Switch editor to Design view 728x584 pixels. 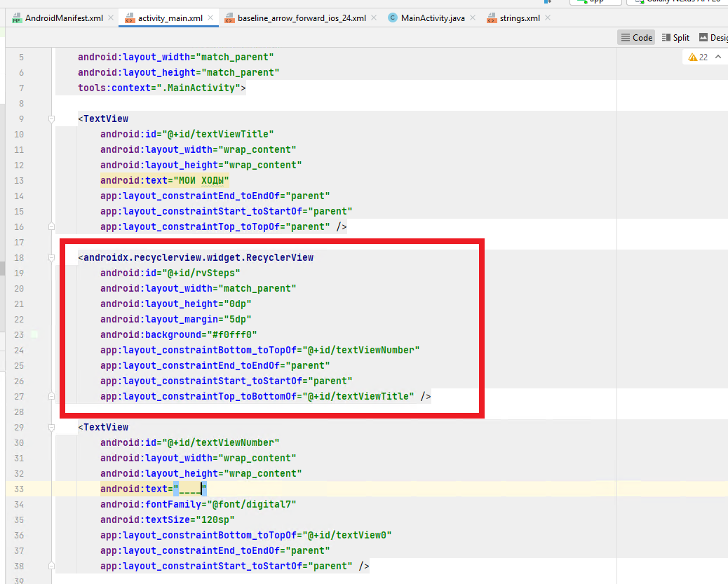point(713,38)
